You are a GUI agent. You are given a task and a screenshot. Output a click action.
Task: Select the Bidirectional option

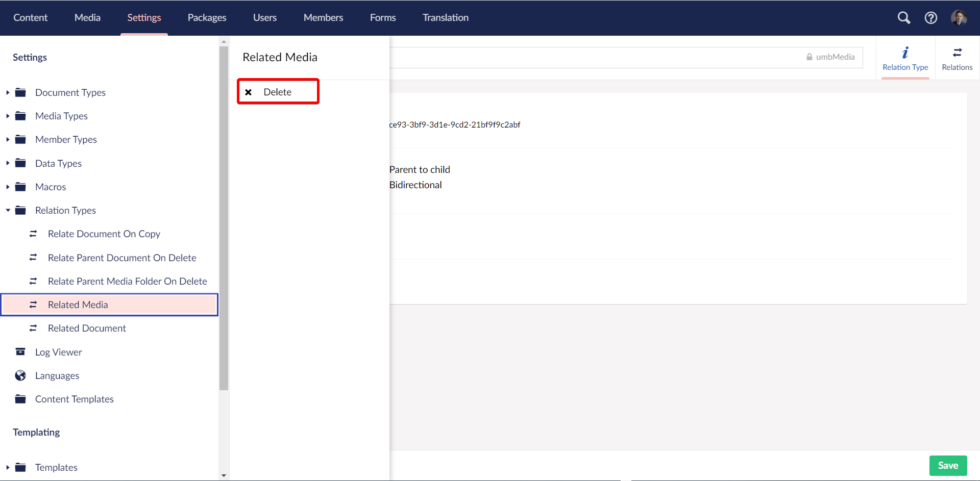tap(415, 185)
